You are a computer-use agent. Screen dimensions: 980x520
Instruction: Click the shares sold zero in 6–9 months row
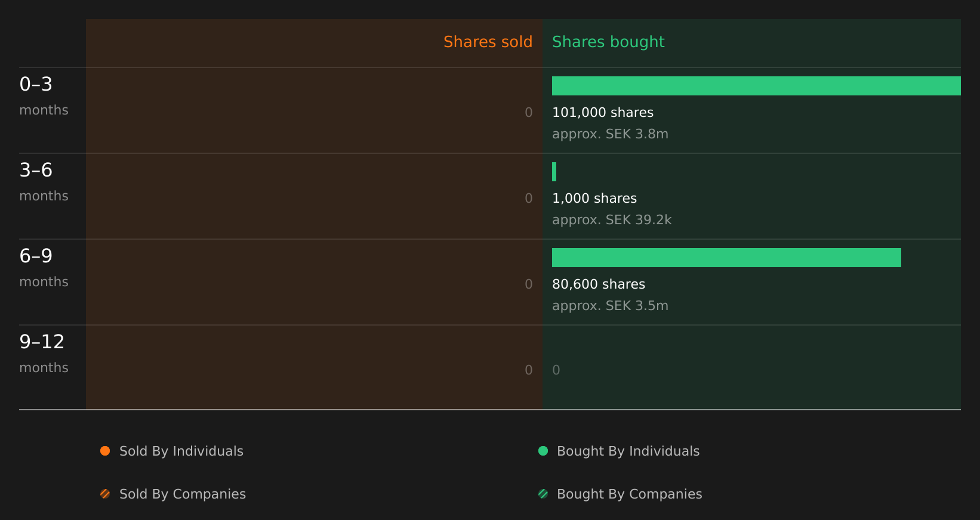pyautogui.click(x=529, y=284)
